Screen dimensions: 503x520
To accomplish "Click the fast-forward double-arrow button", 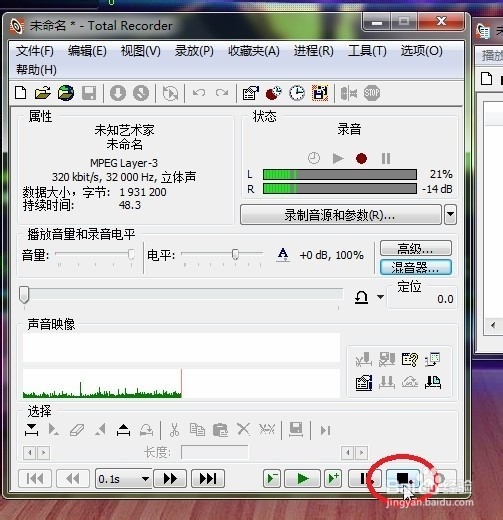I will [x=170, y=479].
